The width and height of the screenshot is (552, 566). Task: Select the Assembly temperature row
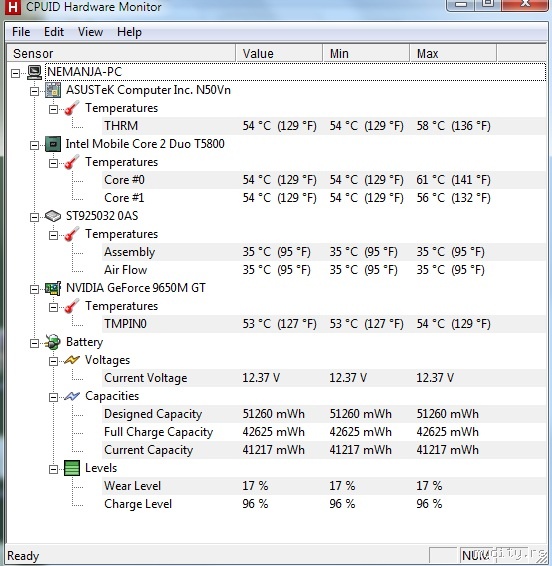point(324,252)
